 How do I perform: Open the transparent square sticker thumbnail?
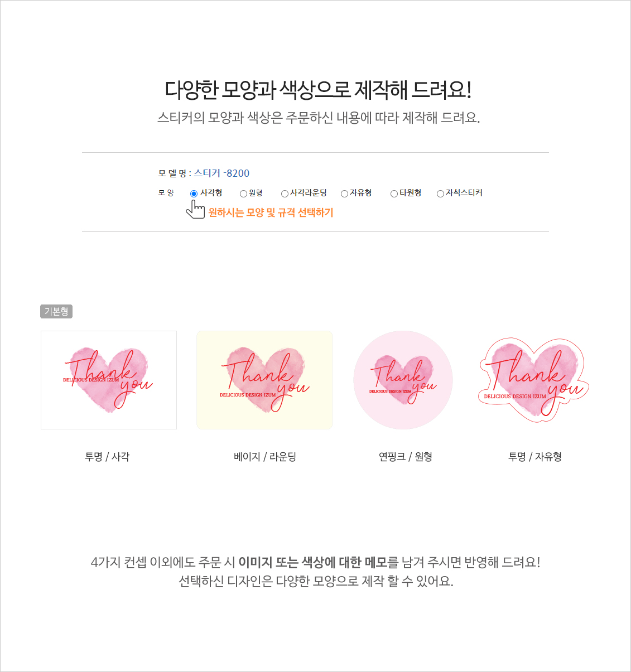109,380
